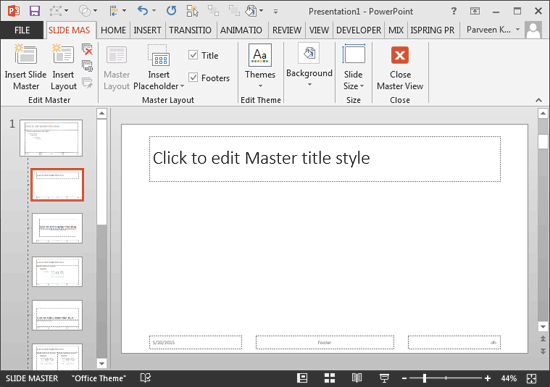Click the user account avatar picture

point(534,30)
